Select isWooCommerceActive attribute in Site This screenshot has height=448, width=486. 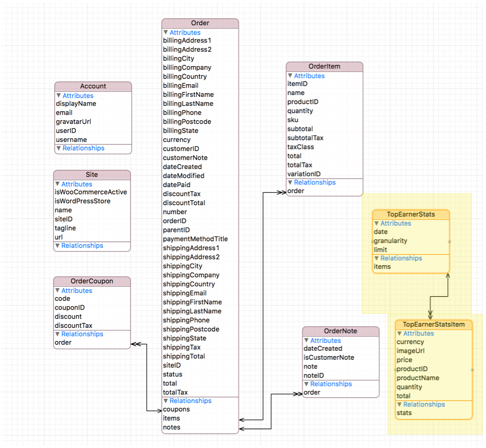91,192
